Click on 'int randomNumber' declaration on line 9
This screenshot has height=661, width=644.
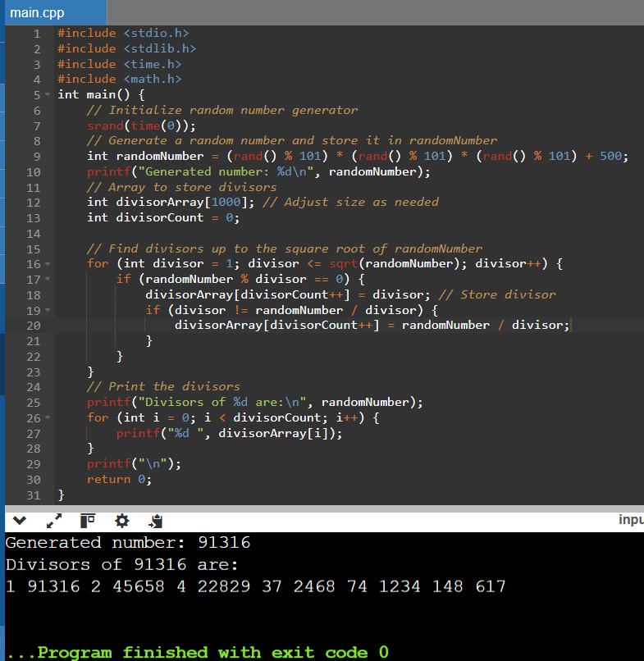point(145,156)
